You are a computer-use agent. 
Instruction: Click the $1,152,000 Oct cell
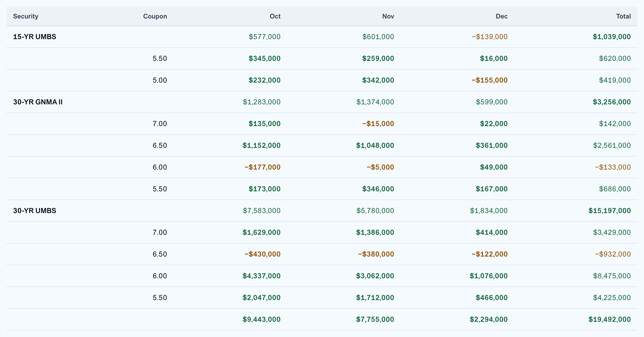261,145
